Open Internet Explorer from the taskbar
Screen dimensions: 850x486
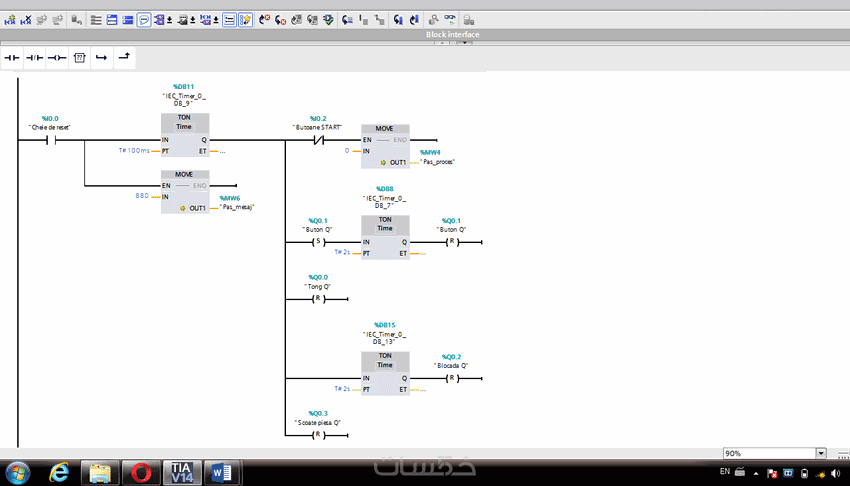coord(59,473)
